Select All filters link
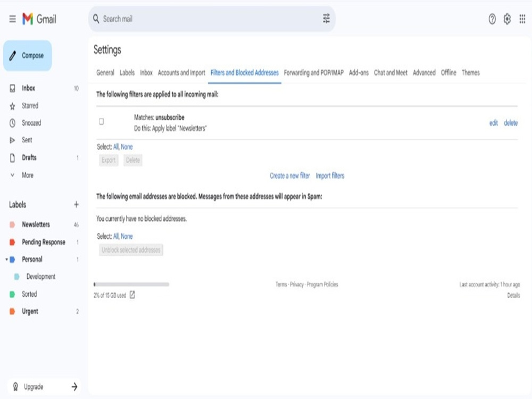 pyautogui.click(x=115, y=147)
